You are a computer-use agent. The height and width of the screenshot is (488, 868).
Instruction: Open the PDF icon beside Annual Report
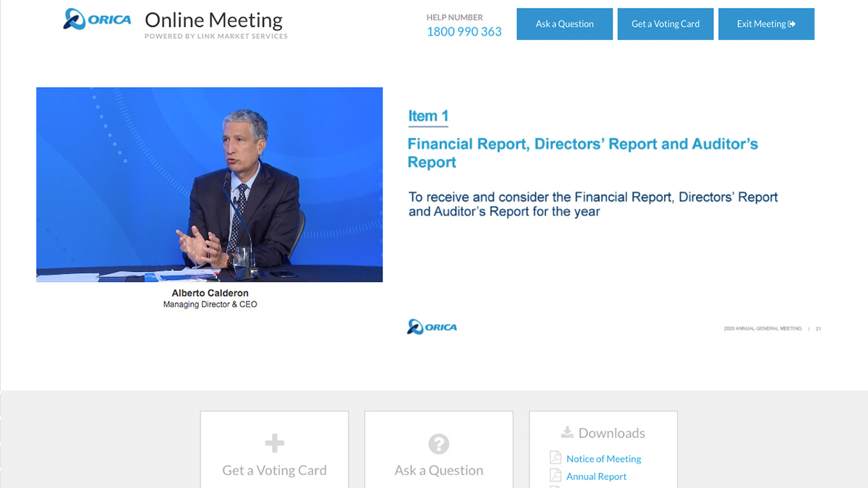[556, 476]
